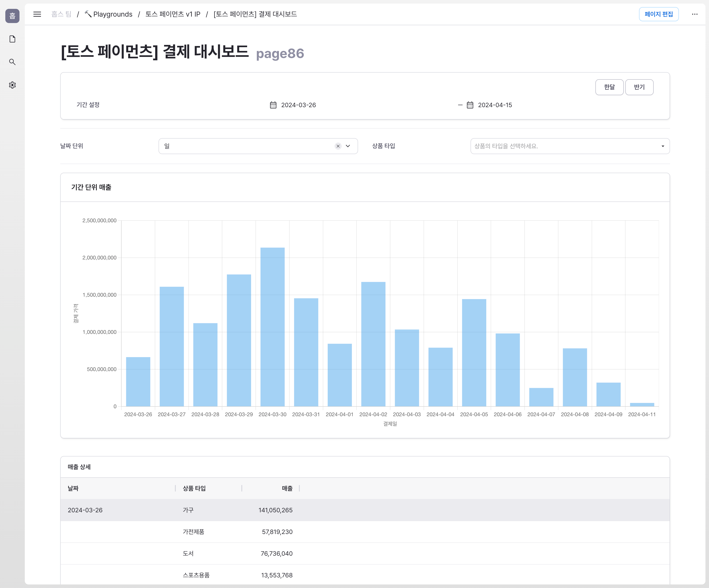Click the 2024-04-02 bar in chart
The height and width of the screenshot is (588, 709).
(373, 344)
